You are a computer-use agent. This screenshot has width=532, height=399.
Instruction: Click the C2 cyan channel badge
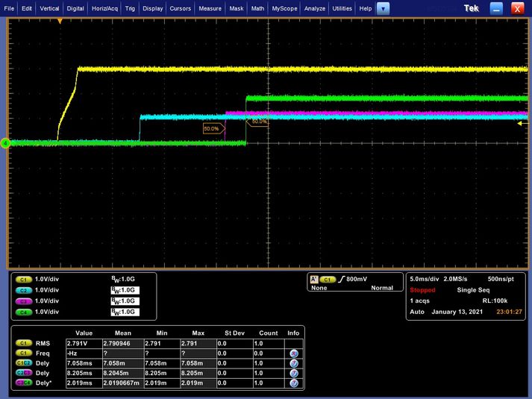pyautogui.click(x=23, y=291)
